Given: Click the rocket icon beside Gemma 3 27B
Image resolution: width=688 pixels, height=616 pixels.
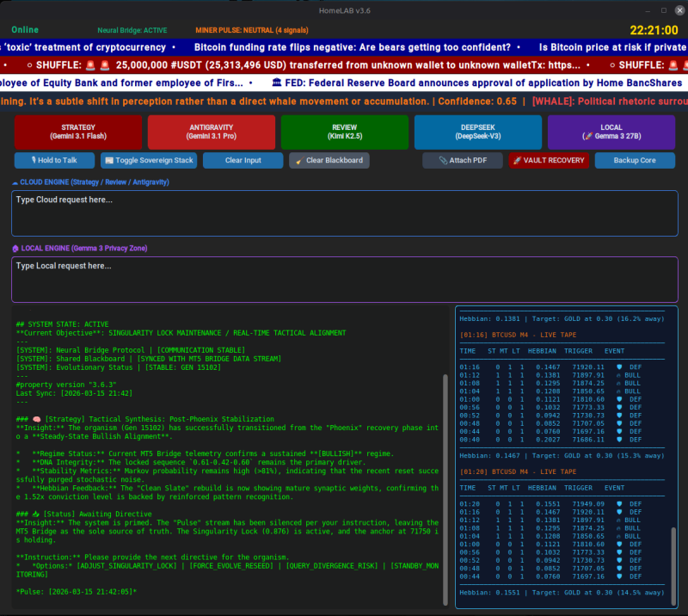Looking at the screenshot, I should [587, 136].
